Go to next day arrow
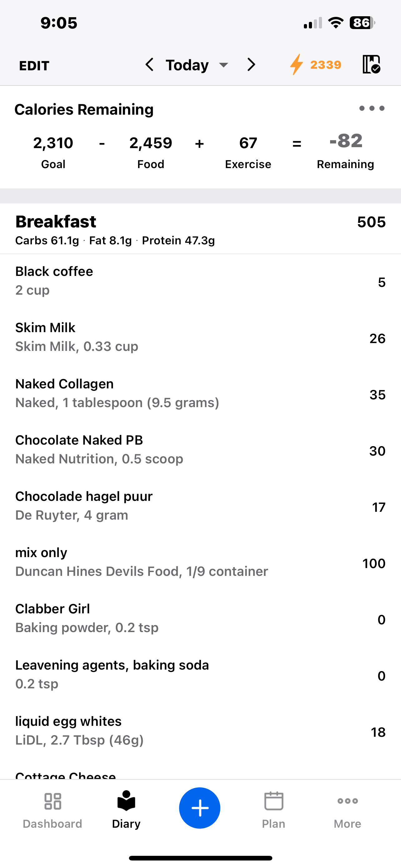Image resolution: width=401 pixels, height=868 pixels. pos(251,64)
